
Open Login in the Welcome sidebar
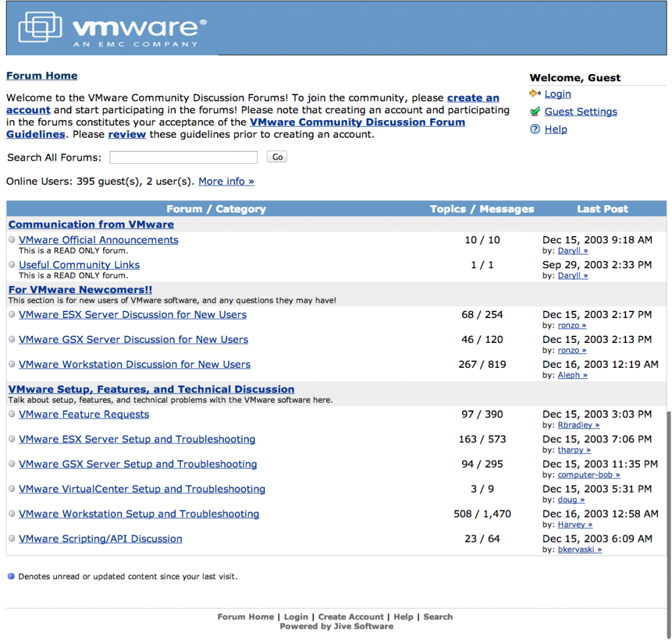pyautogui.click(x=558, y=94)
